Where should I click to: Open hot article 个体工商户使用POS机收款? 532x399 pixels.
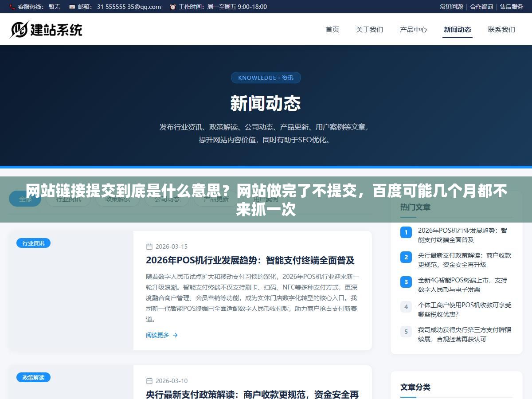[464, 309]
